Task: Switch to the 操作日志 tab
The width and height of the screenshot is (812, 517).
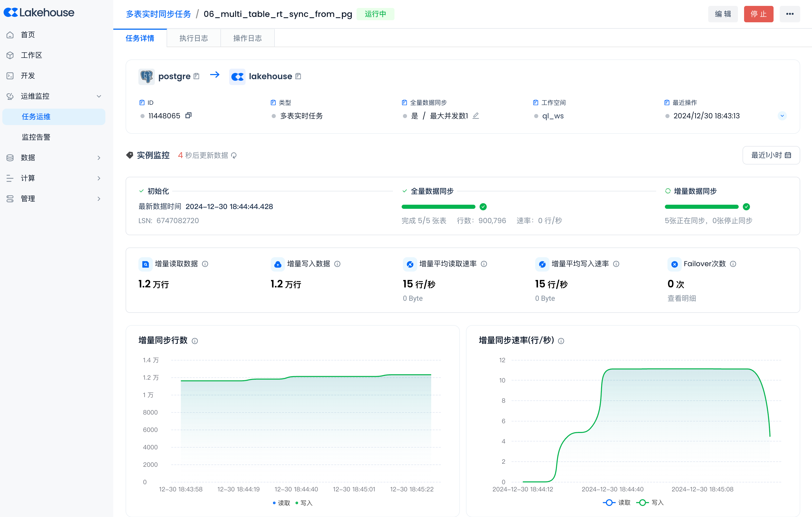Action: click(248, 38)
